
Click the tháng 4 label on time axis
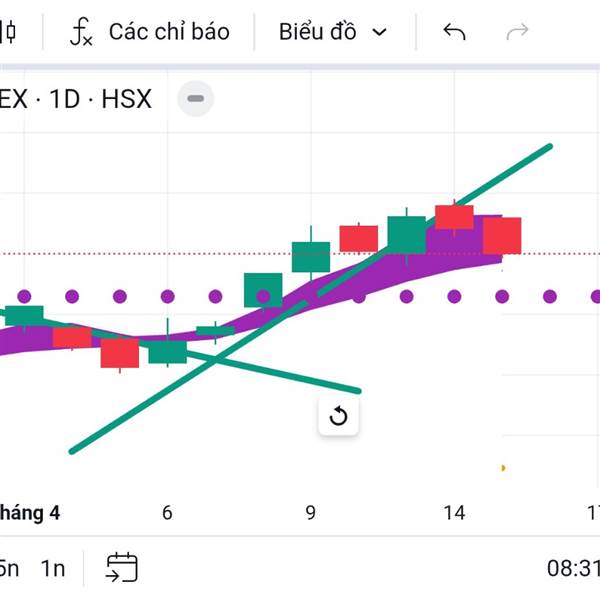tap(30, 513)
